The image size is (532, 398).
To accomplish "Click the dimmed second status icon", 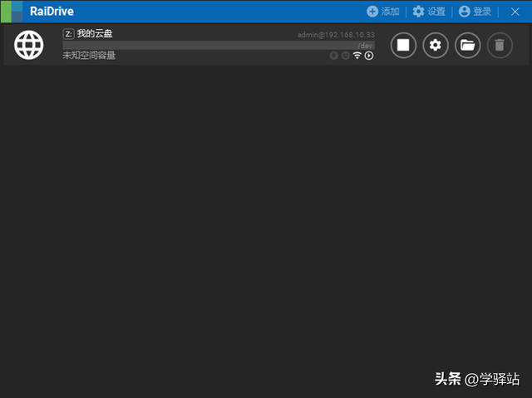I will pos(346,56).
